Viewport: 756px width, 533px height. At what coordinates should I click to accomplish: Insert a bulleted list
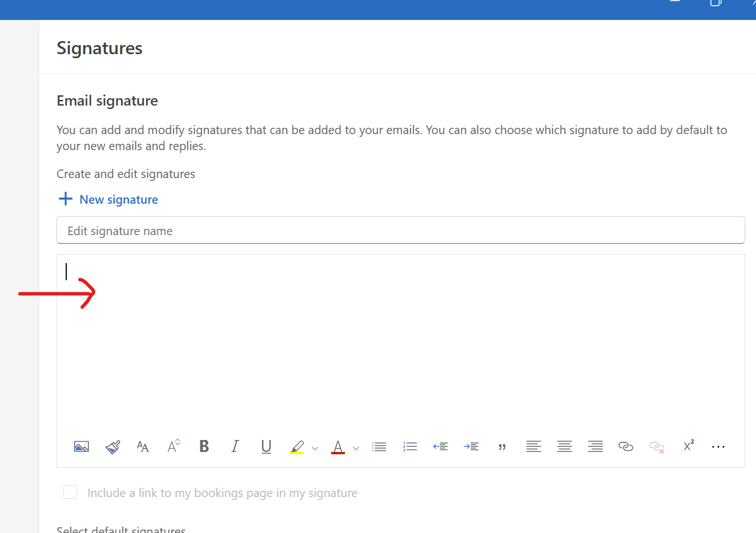[379, 447]
